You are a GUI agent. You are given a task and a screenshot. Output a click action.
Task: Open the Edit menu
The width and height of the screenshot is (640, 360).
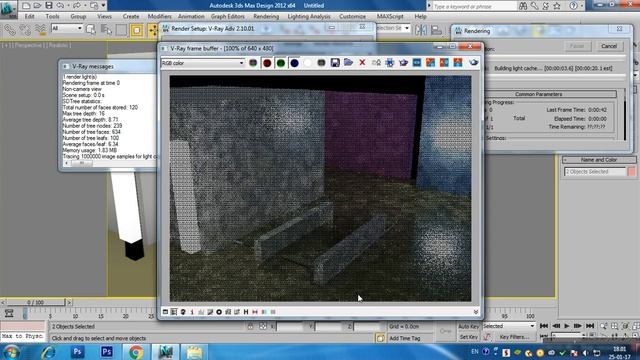point(29,16)
